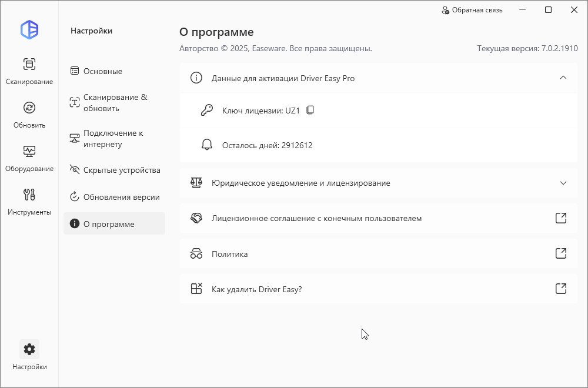This screenshot has height=388, width=588.
Task: Open the Сканирование scan icon in sidebar
Action: click(x=29, y=64)
